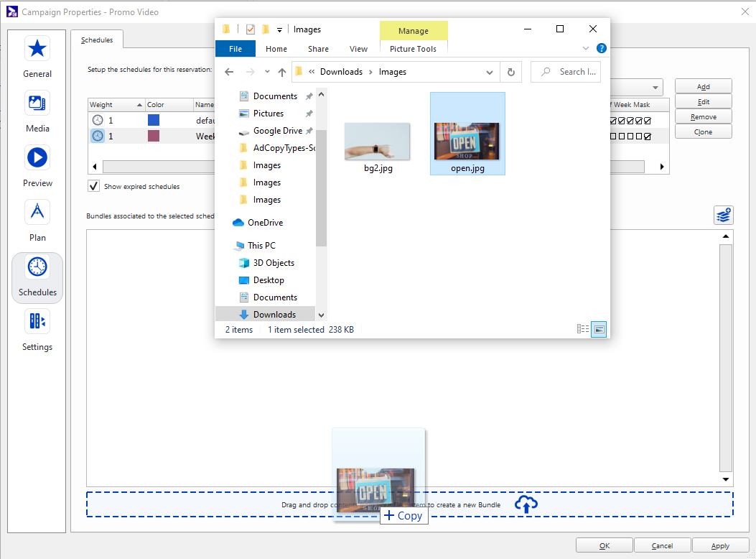Click the Clone schedule button
Screen dimensions: 756x559
(x=703, y=132)
